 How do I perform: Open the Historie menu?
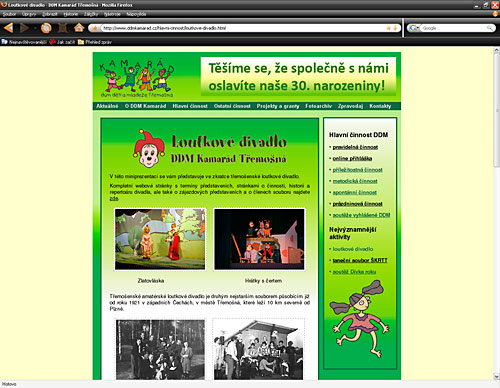(x=71, y=14)
